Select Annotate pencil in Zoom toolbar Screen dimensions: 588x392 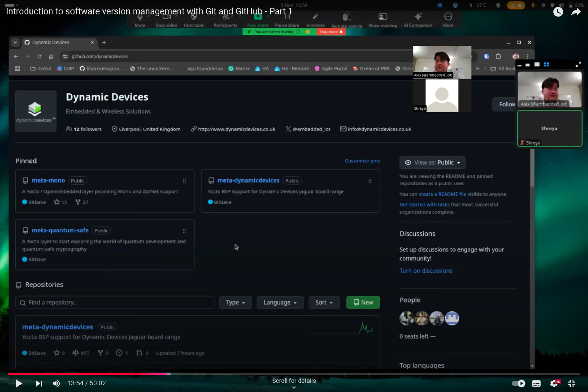pyautogui.click(x=315, y=20)
